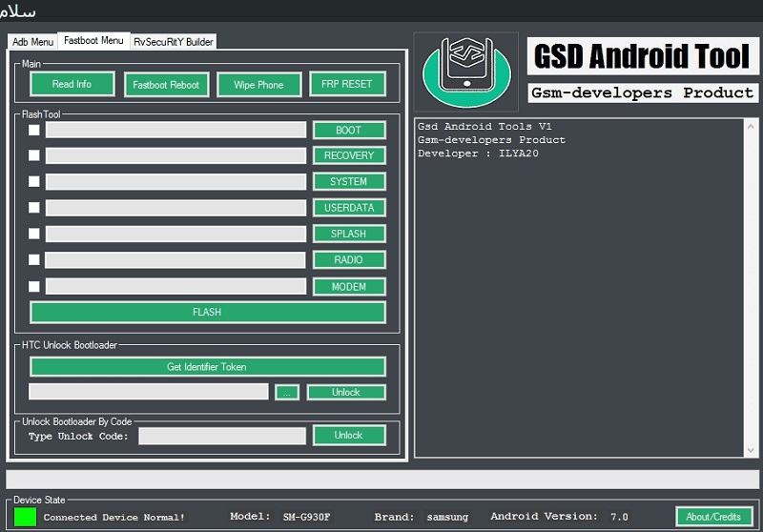Click the browse "..." button for token file
This screenshot has height=532, width=763.
point(287,392)
